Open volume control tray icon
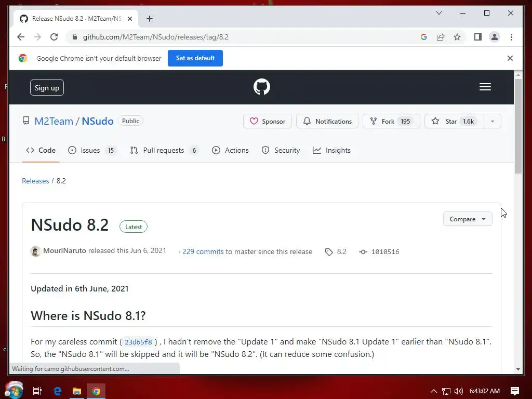The width and height of the screenshot is (532, 399). pyautogui.click(x=458, y=391)
